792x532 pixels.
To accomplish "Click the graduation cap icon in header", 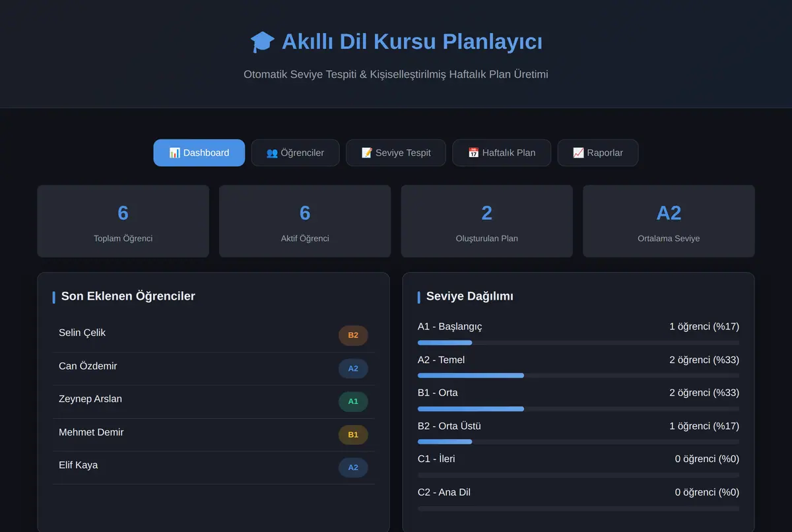I will 263,42.
